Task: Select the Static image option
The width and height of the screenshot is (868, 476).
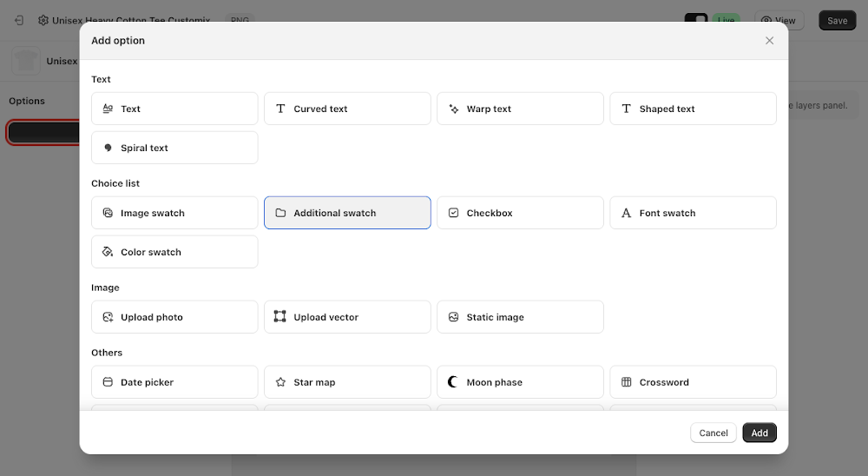Action: pyautogui.click(x=520, y=317)
